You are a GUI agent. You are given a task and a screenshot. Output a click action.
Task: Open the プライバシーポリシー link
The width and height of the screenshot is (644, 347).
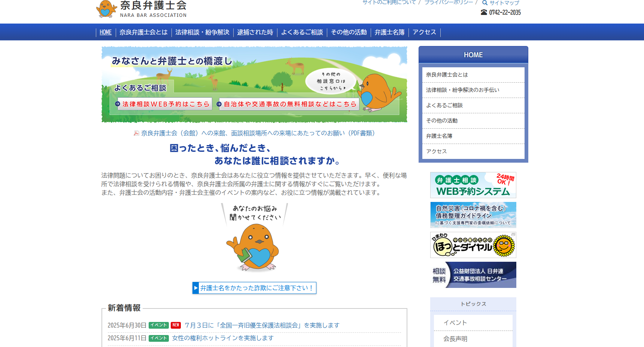tap(449, 2)
